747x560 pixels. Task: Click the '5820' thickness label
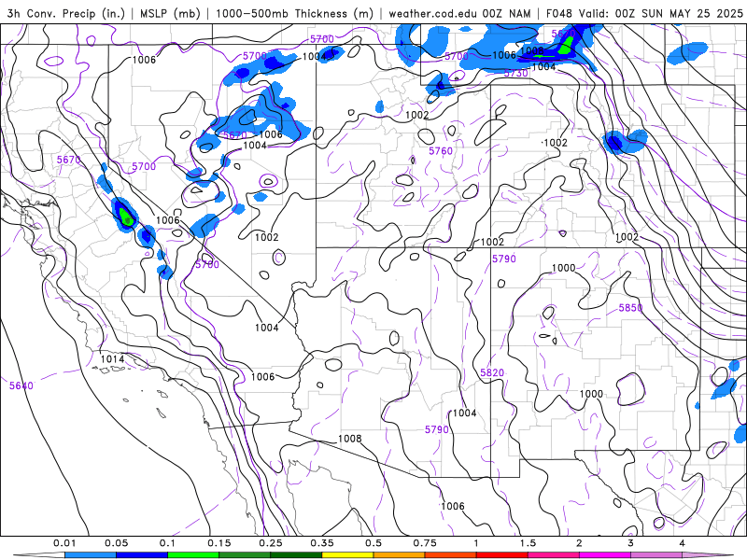pos(492,372)
